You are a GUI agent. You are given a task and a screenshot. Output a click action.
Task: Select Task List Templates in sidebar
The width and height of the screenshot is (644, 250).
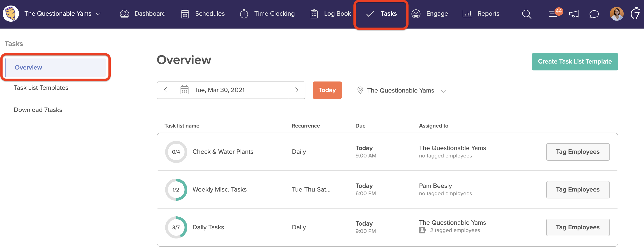tap(41, 88)
